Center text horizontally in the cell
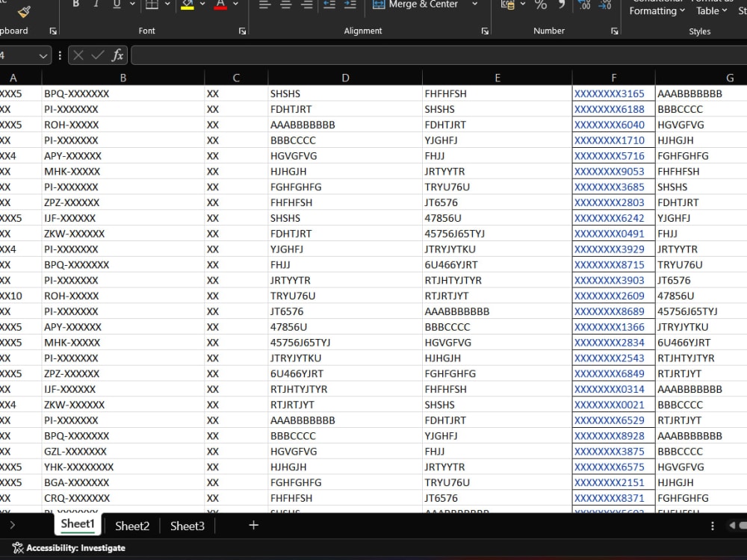The height and width of the screenshot is (560, 747). 286,4
